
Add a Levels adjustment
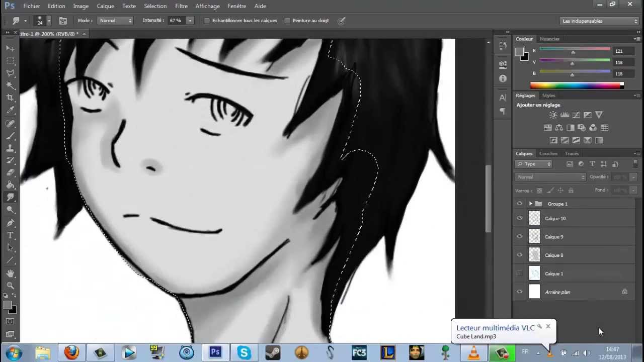[565, 115]
